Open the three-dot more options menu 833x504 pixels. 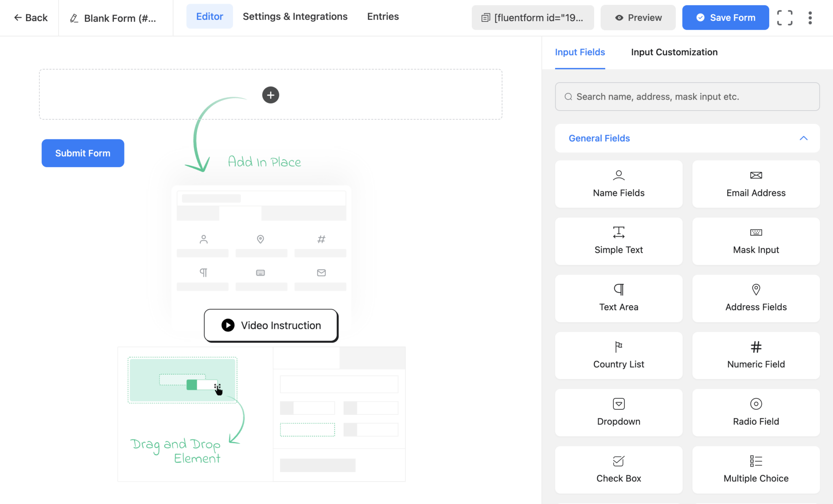pos(810,18)
